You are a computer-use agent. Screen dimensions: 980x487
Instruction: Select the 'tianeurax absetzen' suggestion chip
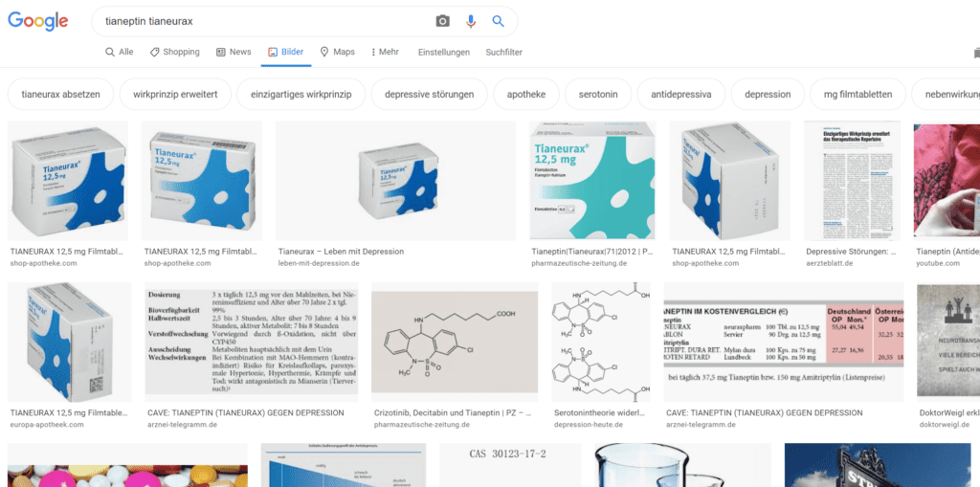(60, 95)
